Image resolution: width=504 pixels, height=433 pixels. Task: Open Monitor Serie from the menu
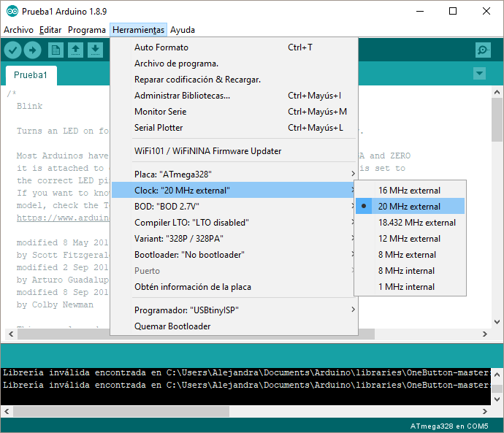point(234,112)
